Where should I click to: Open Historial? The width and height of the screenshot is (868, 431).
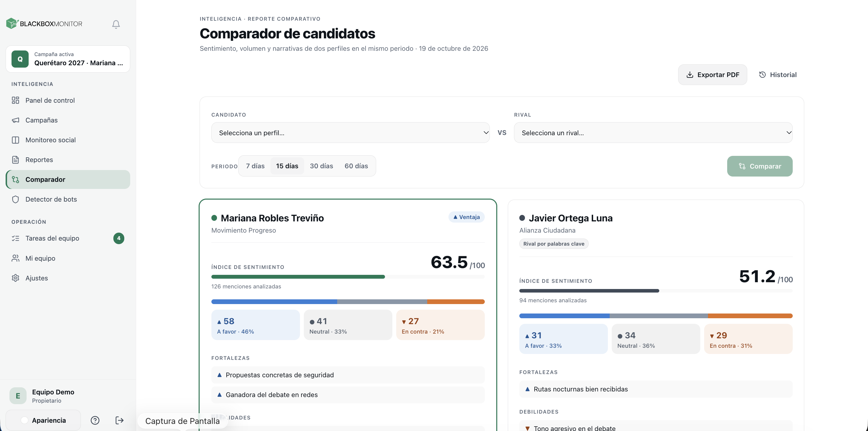(777, 74)
